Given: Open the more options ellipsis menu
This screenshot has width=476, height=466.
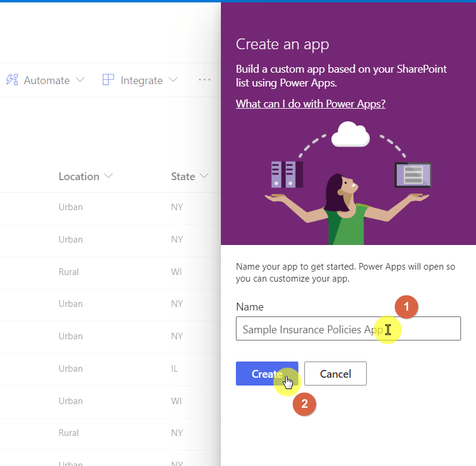Looking at the screenshot, I should (204, 80).
